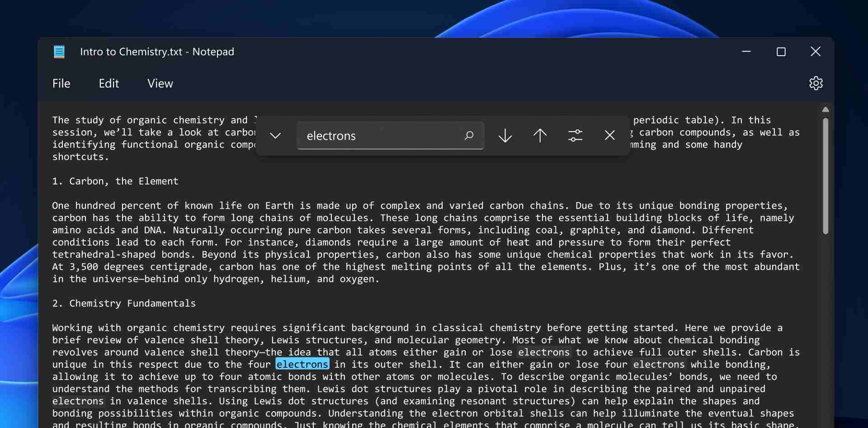Dismiss the find toolbar
This screenshot has height=428, width=868.
point(609,135)
